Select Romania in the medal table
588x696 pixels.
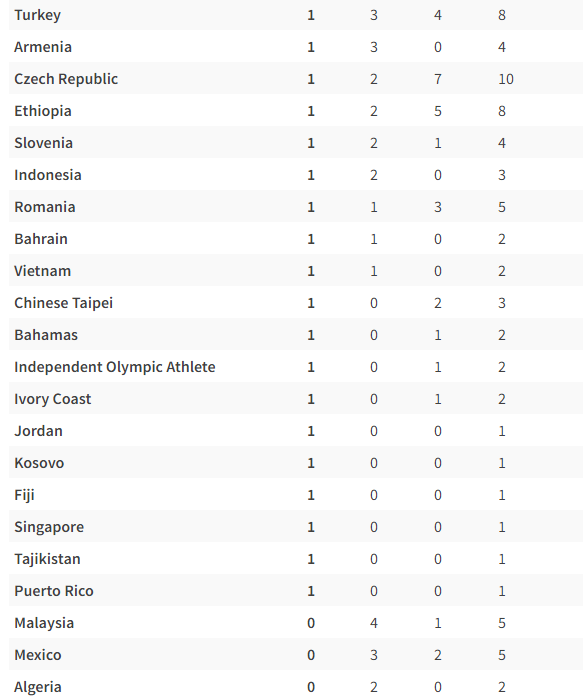(x=44, y=207)
